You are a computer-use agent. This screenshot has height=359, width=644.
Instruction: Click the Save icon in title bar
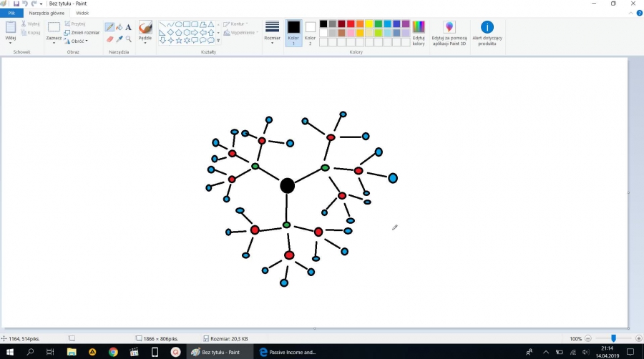[x=16, y=4]
